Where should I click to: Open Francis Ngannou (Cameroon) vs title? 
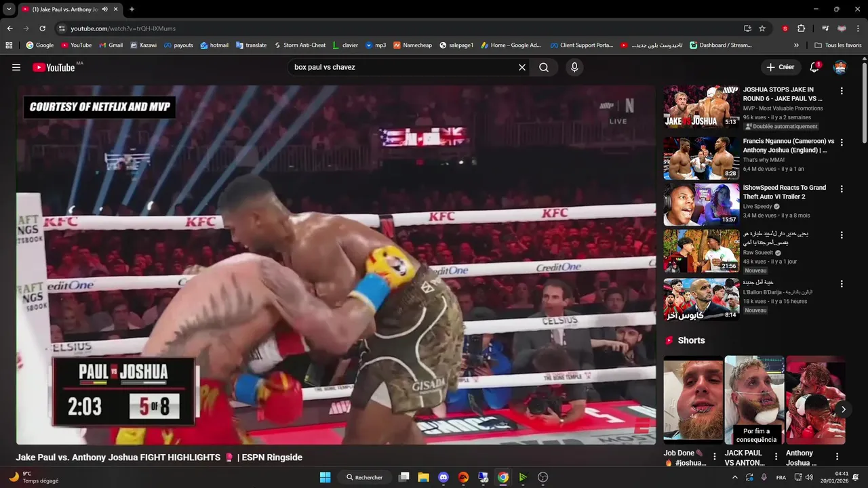pos(789,146)
